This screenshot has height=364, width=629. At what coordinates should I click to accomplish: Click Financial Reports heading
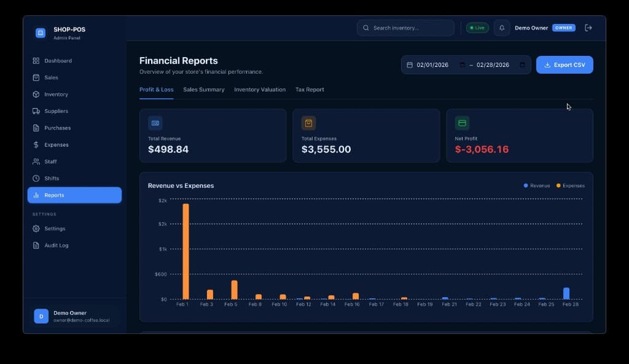(x=179, y=61)
